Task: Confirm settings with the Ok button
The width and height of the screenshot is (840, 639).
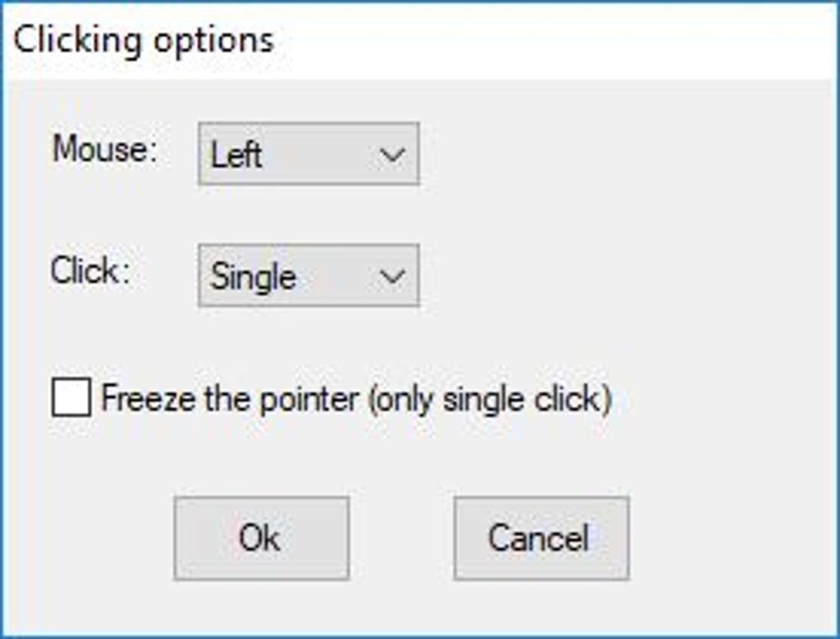Action: (x=261, y=538)
